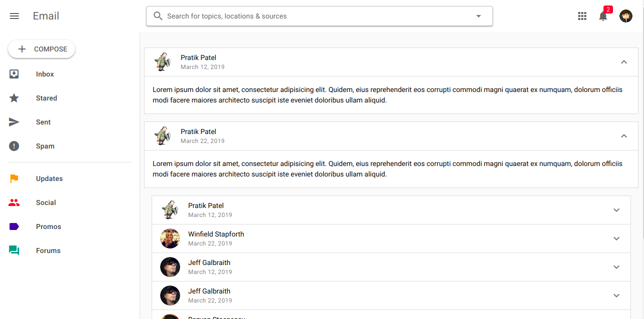644x319 pixels.
Task: Click the orange Updates flag icon
Action: [14, 178]
